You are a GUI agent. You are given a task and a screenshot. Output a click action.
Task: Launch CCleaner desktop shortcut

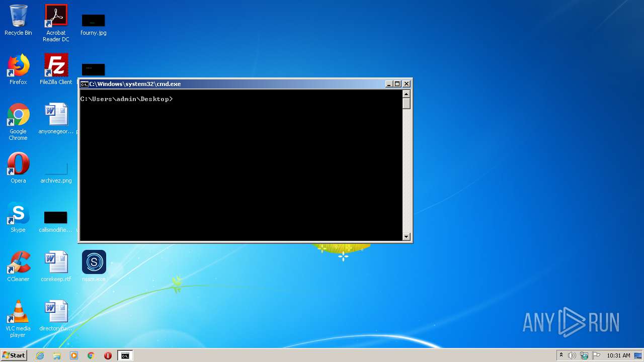(x=18, y=266)
